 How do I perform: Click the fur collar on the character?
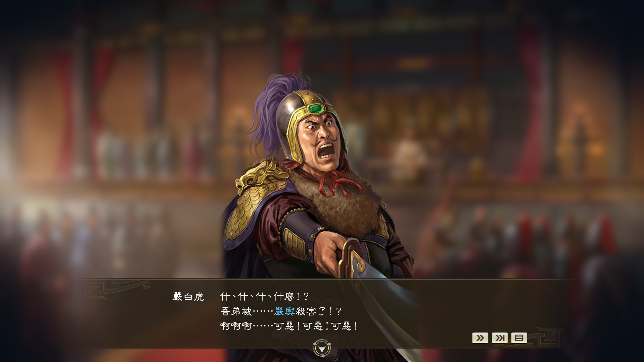339,201
